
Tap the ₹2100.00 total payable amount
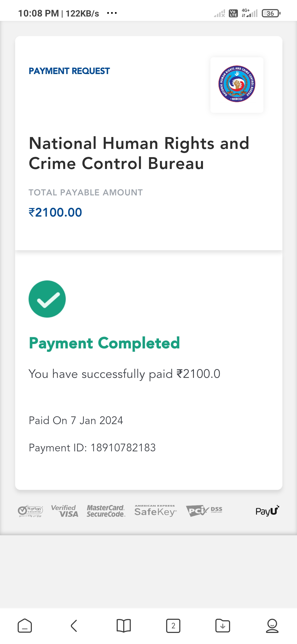(x=55, y=212)
